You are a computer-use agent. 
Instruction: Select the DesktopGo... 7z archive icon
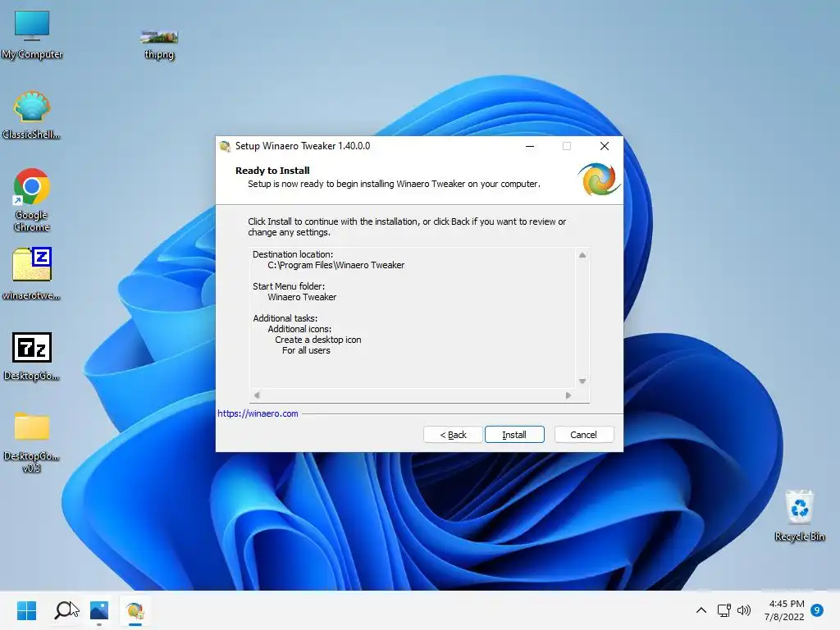[x=32, y=356]
